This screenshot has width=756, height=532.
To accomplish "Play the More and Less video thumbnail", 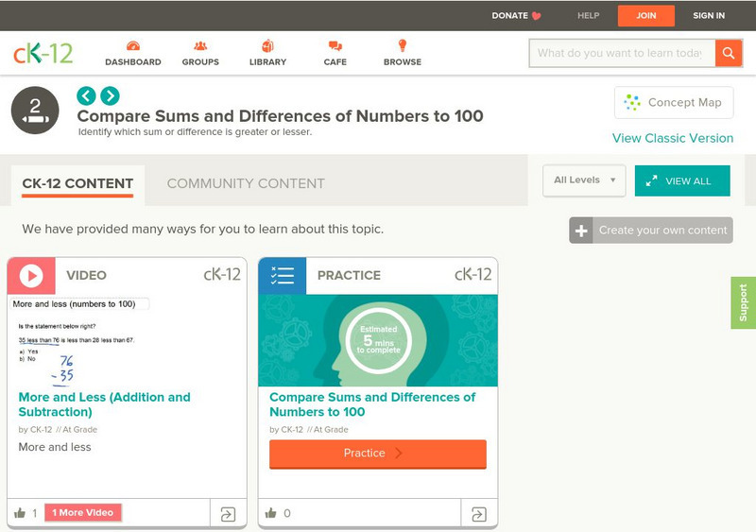I will point(127,340).
